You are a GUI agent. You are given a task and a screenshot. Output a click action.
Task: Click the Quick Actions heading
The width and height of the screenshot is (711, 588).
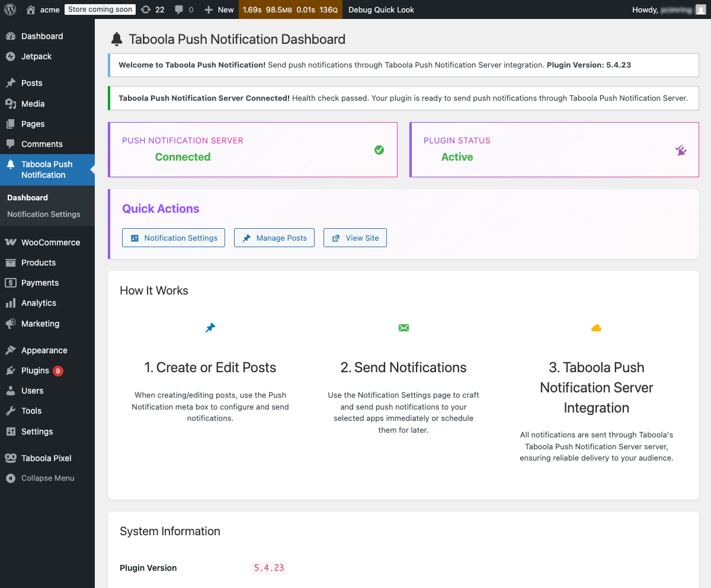pos(161,209)
